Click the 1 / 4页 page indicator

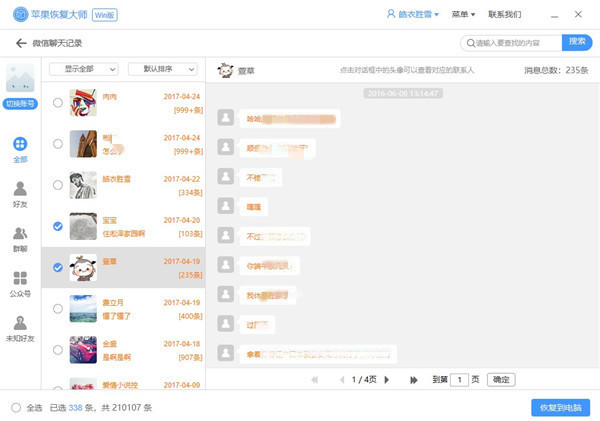pyautogui.click(x=364, y=380)
